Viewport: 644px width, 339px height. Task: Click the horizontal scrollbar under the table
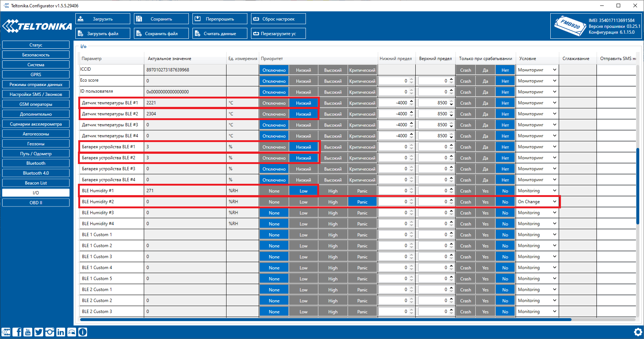point(326,320)
